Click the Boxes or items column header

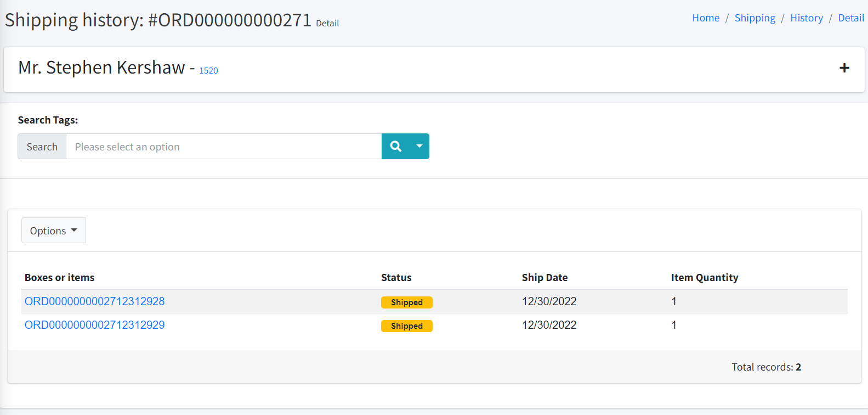(x=60, y=278)
